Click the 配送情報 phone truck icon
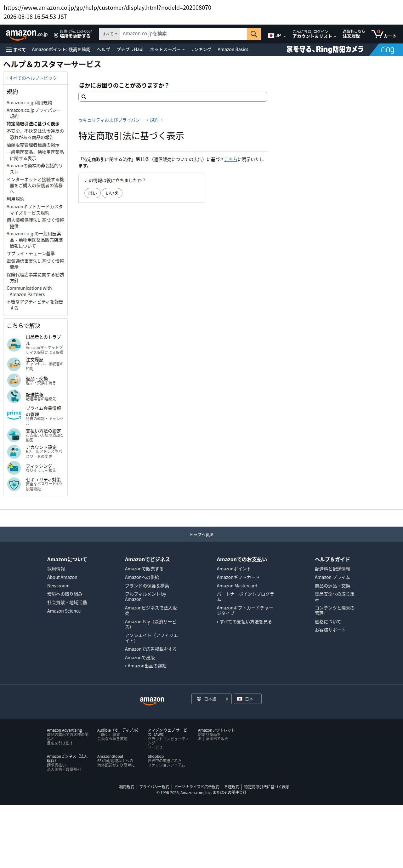This screenshot has width=403, height=868. (14, 397)
